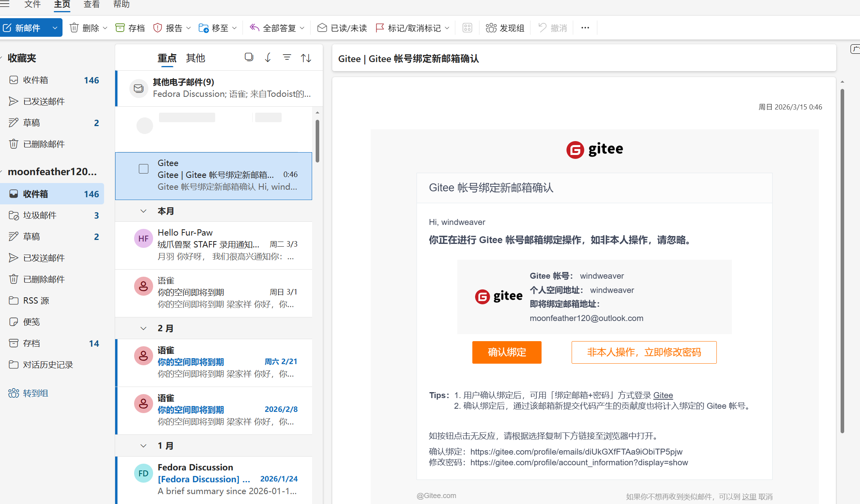Open the Gitee link in Tips

point(663,395)
